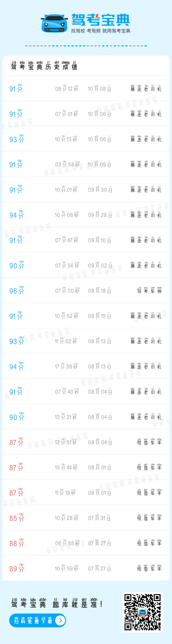Click the 驾考宝典 题库就是准 footer text

[x=57, y=604]
